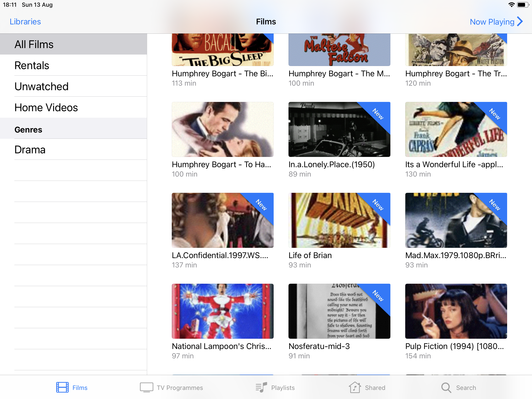The image size is (532, 399).
Task: Tap title 'Humphrey Bogart - The Tr...'
Action: [456, 74]
